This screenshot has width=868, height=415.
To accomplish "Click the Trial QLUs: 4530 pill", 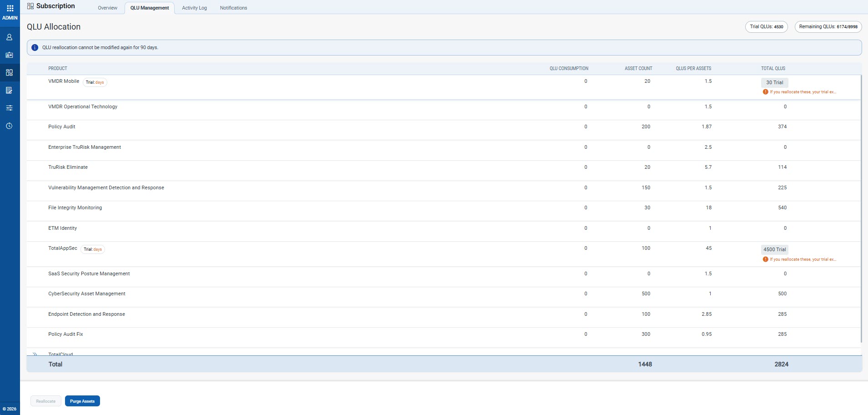I will pos(766,26).
